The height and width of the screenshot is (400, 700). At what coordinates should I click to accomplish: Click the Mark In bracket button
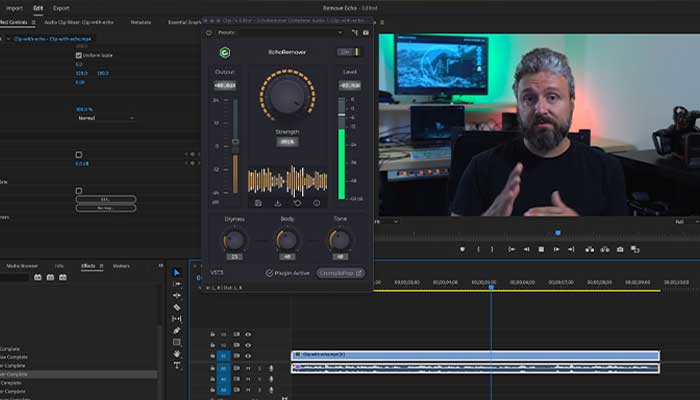[478, 249]
